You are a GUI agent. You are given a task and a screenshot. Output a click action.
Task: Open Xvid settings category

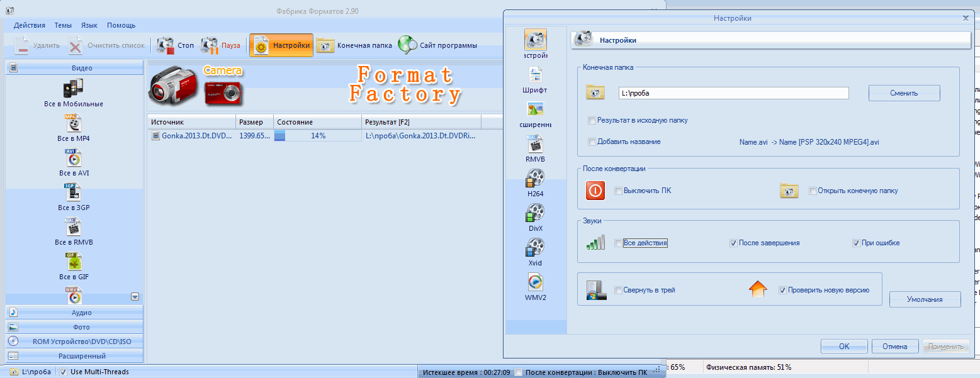pos(536,248)
